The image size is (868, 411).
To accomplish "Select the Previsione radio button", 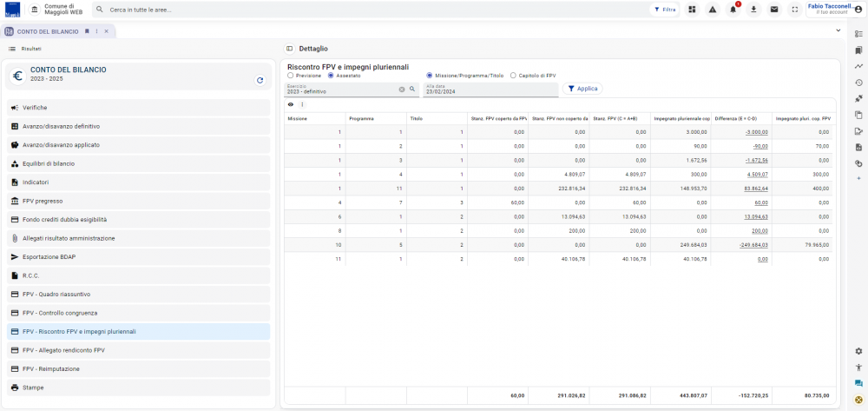I will [290, 76].
